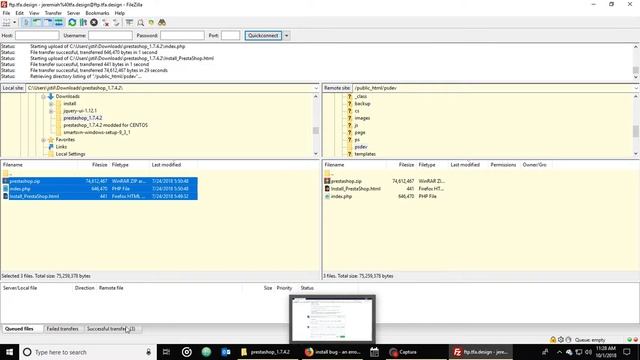Expand the Remote site path dropdown
640x360 pixels.
point(636,88)
